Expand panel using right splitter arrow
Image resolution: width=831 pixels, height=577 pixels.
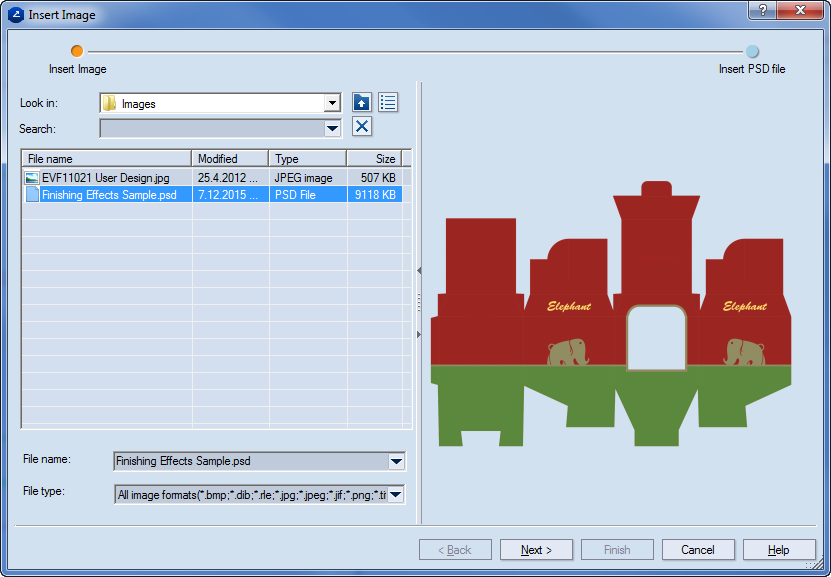[x=419, y=334]
